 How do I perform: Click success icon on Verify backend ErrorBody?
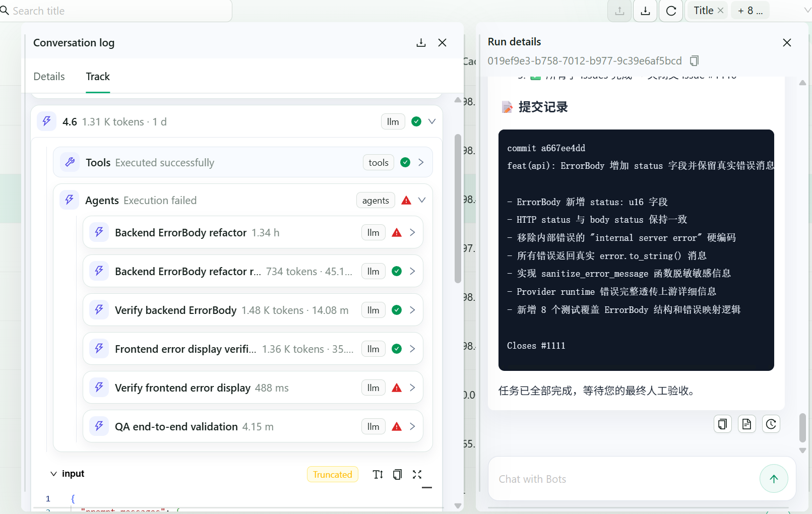tap(397, 310)
